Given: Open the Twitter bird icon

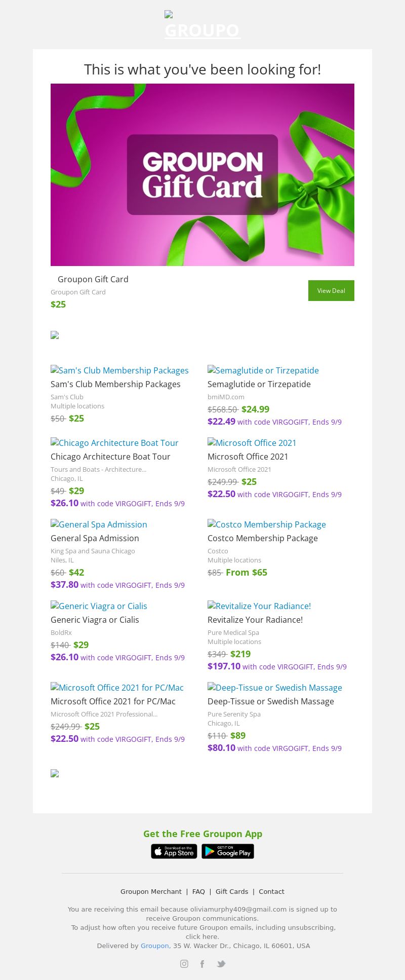Looking at the screenshot, I should [x=221, y=964].
